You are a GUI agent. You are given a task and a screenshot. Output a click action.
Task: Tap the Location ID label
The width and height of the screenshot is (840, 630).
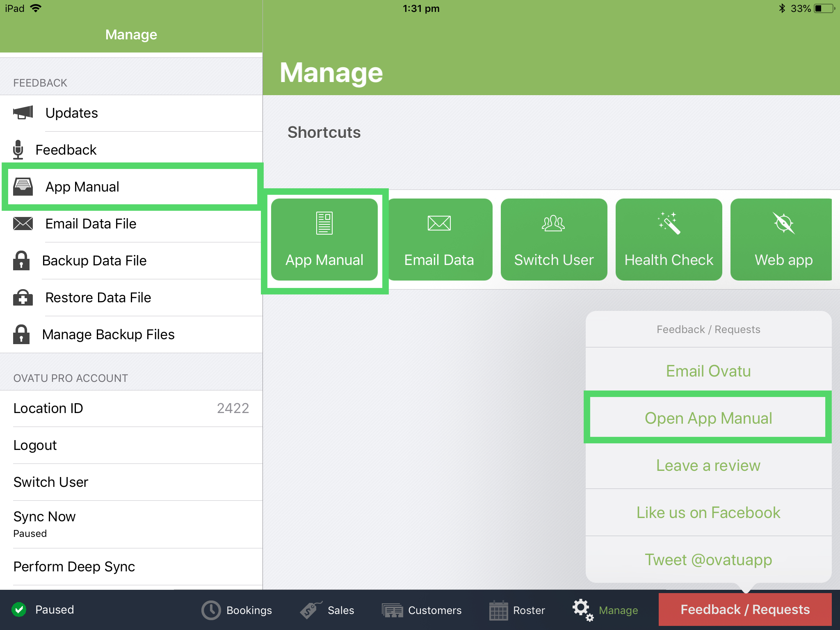pos(48,408)
